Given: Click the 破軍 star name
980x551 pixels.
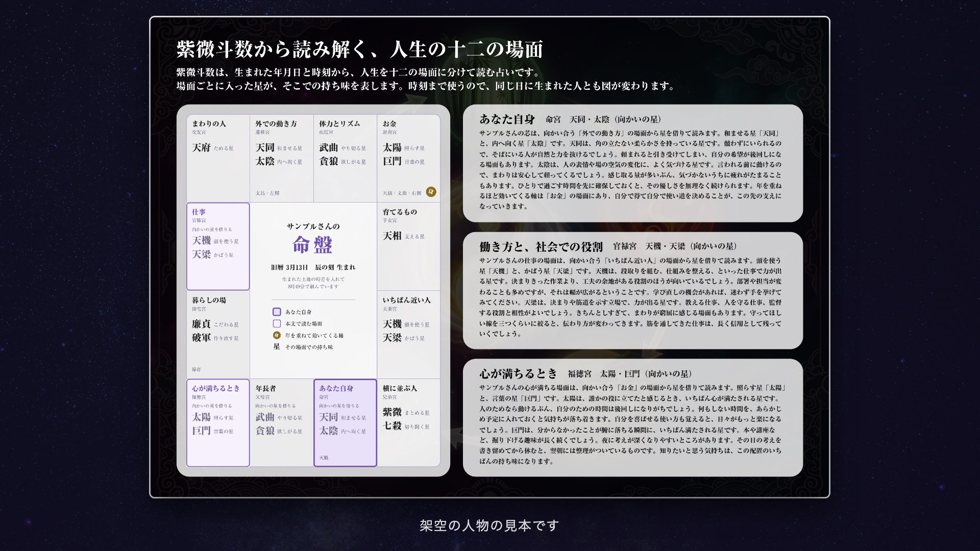Looking at the screenshot, I should 201,338.
